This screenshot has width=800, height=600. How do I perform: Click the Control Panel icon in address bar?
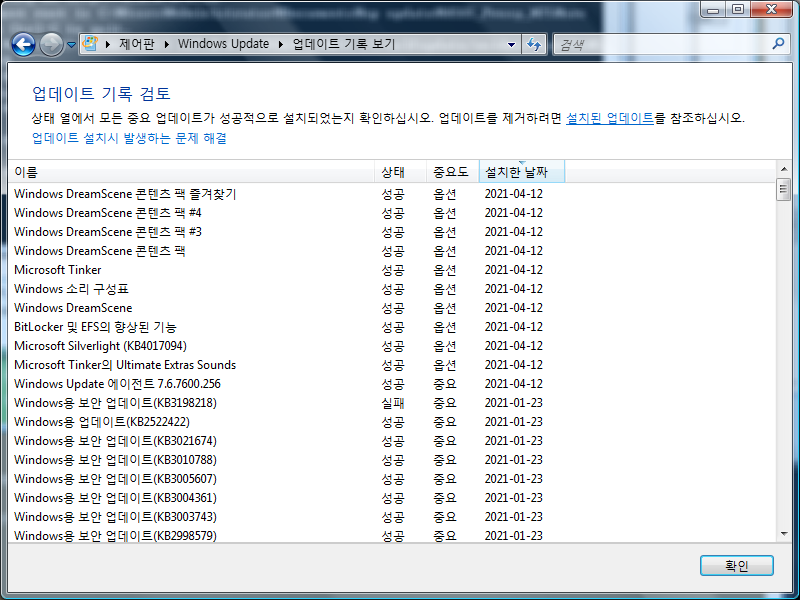90,44
